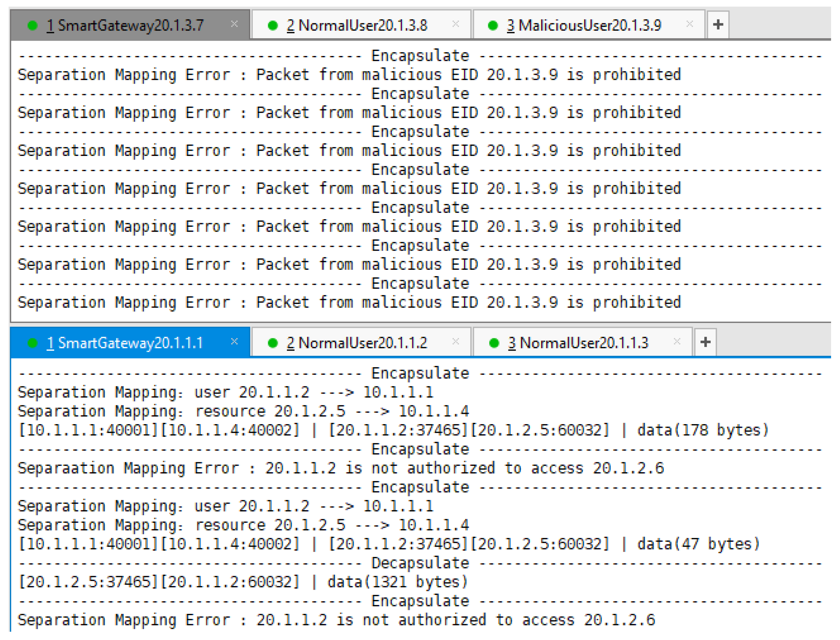
Task: Click green status dot of MaliciousUser20.1.3.9
Action: (493, 25)
